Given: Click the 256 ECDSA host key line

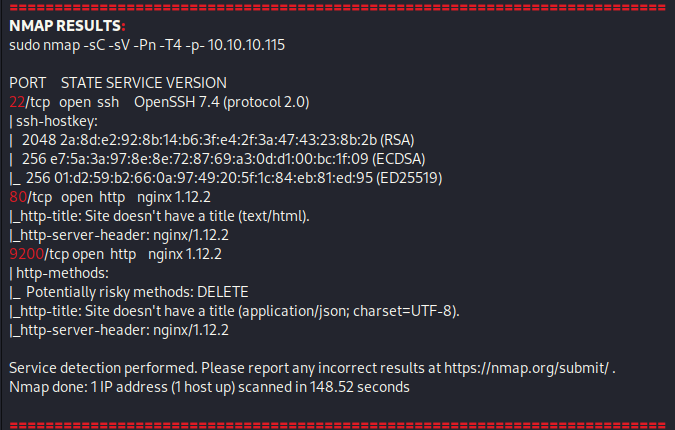Looking at the screenshot, I should pos(217,159).
